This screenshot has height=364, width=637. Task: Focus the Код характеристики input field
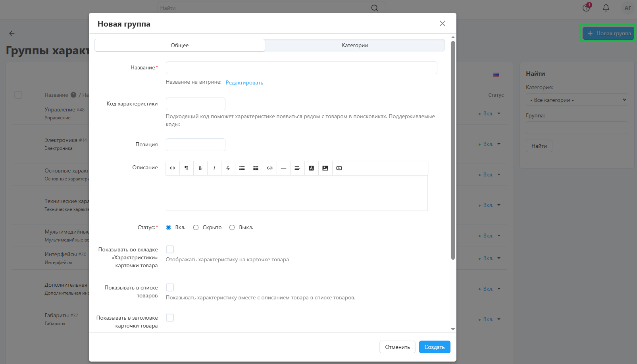[196, 104]
